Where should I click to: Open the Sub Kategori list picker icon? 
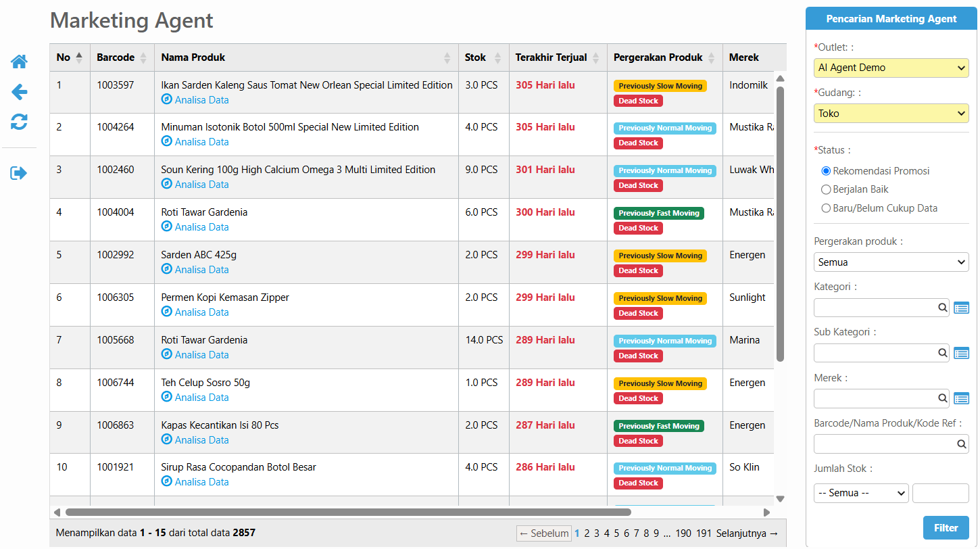tap(961, 353)
